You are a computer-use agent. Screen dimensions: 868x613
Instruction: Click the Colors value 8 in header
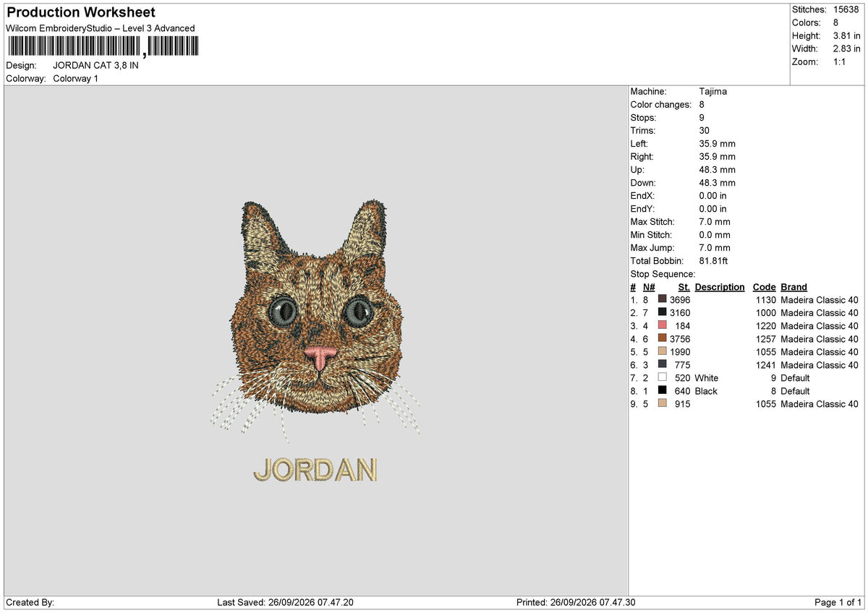click(836, 22)
